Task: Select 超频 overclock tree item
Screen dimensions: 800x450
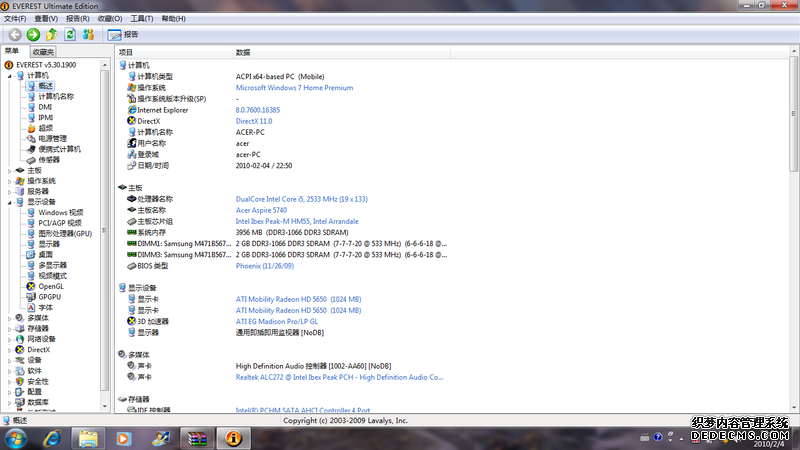Action: (45, 128)
